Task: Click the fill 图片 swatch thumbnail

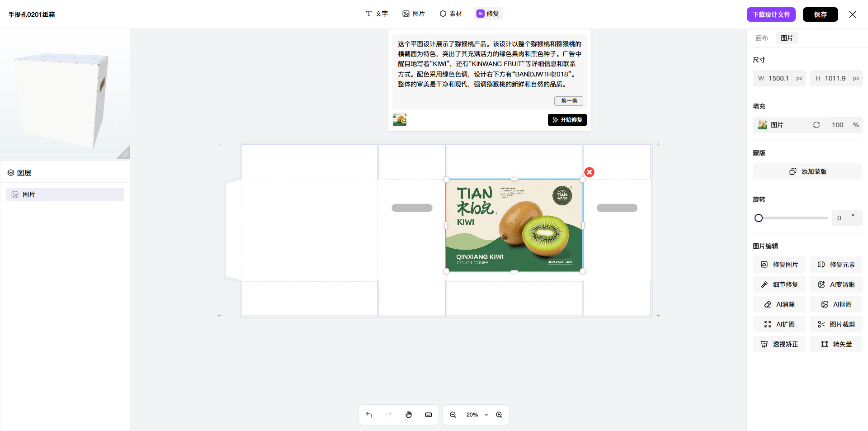Action: click(763, 125)
